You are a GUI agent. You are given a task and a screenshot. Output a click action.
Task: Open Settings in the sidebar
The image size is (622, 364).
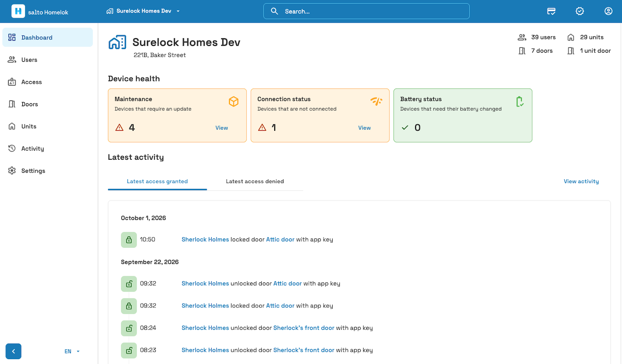pyautogui.click(x=48, y=171)
